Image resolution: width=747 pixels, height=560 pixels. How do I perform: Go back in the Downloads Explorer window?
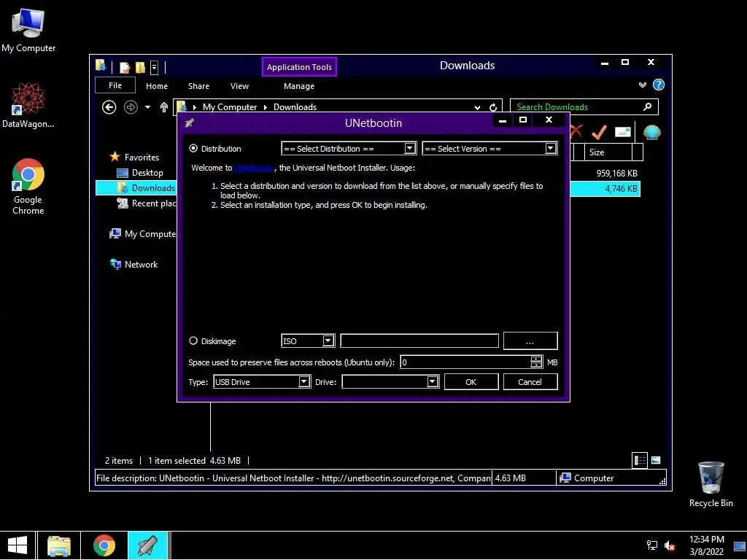[x=109, y=107]
